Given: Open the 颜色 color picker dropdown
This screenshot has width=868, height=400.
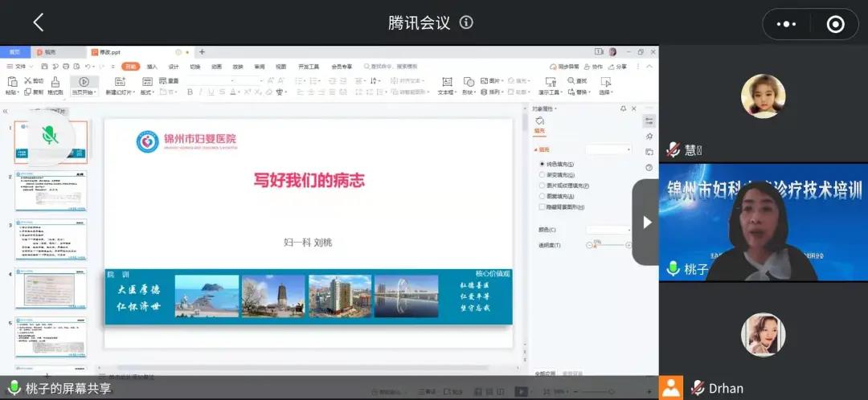Looking at the screenshot, I should coord(608,230).
